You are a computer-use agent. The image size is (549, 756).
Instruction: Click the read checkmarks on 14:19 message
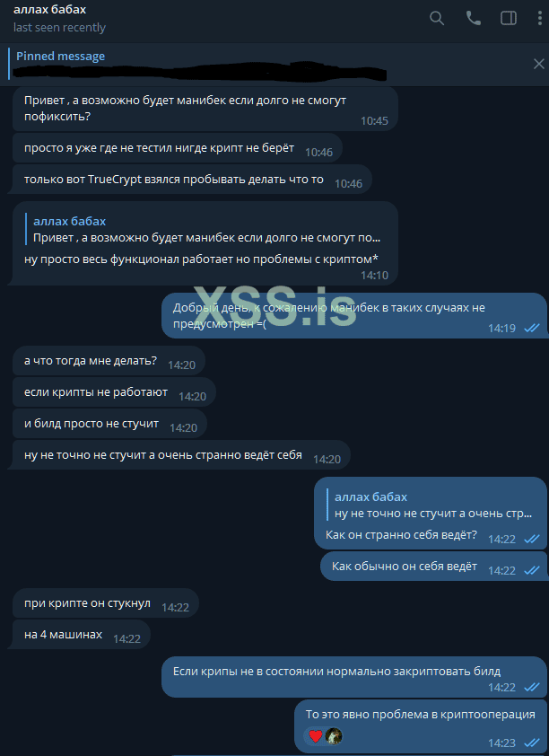(532, 329)
